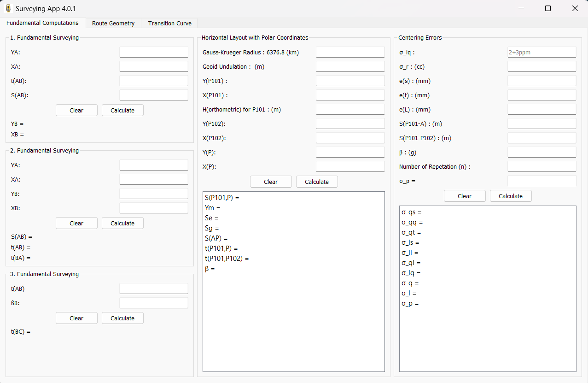Click the Geoid Undulation input field
The height and width of the screenshot is (383, 588).
350,66
